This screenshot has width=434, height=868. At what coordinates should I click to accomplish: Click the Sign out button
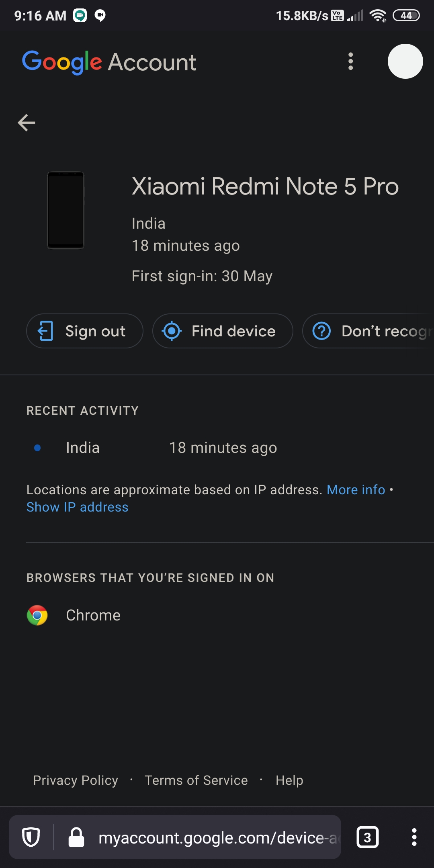84,331
